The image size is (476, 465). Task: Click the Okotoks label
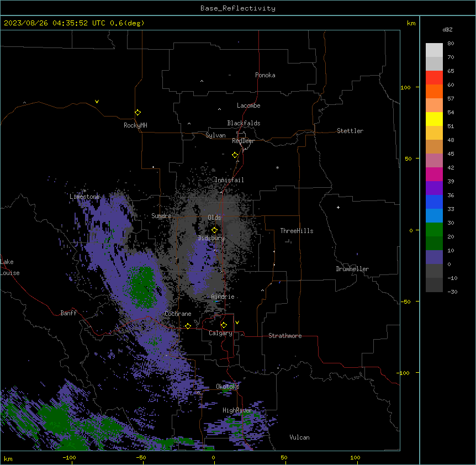228,387
